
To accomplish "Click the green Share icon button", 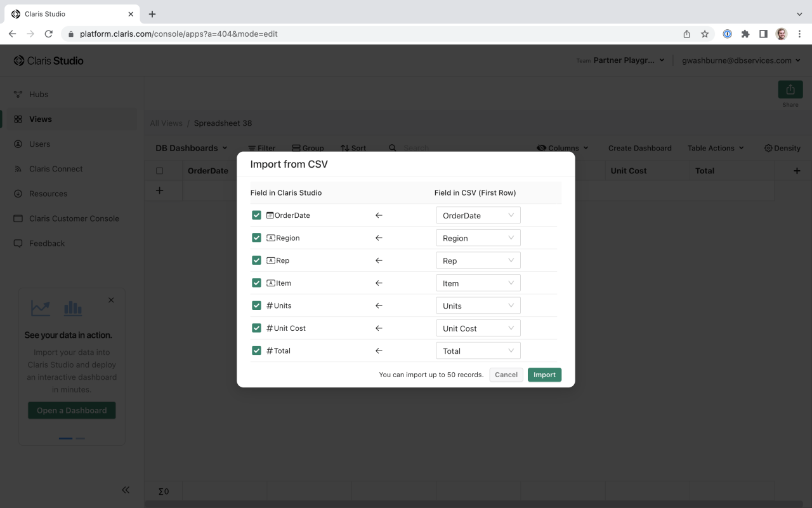I will pyautogui.click(x=790, y=90).
